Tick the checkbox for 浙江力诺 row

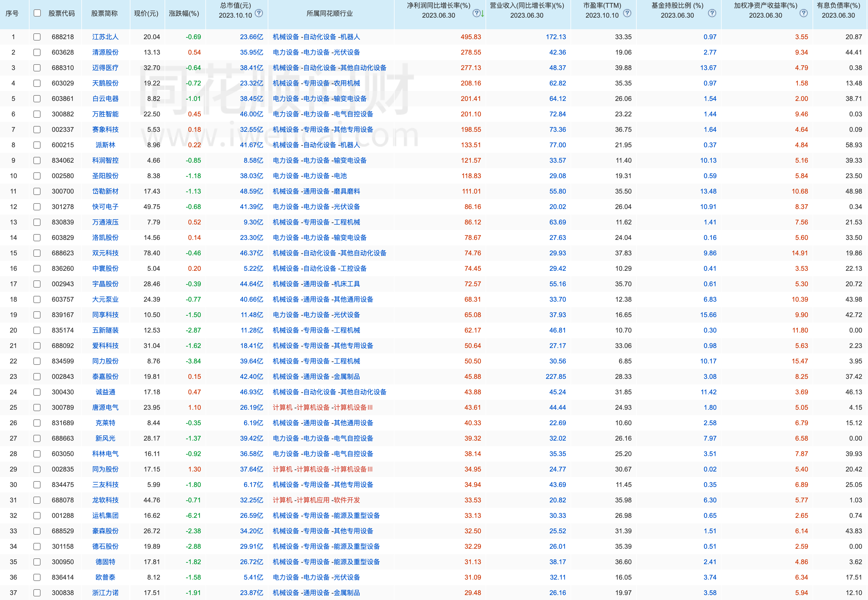pos(37,593)
